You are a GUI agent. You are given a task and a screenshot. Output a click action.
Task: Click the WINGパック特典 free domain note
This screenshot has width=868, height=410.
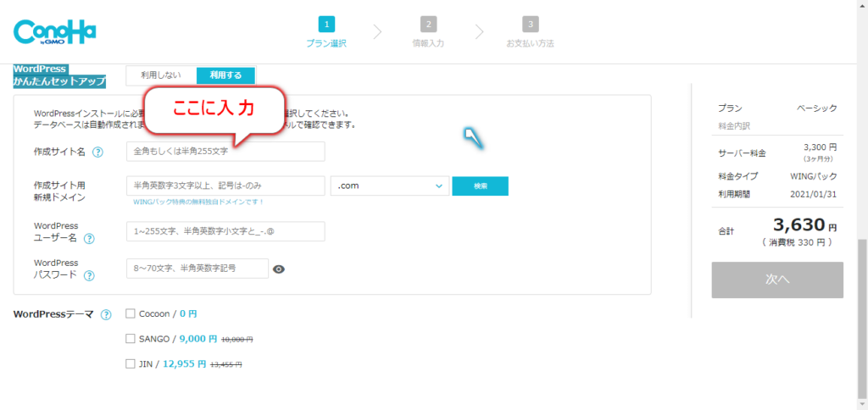point(198,202)
